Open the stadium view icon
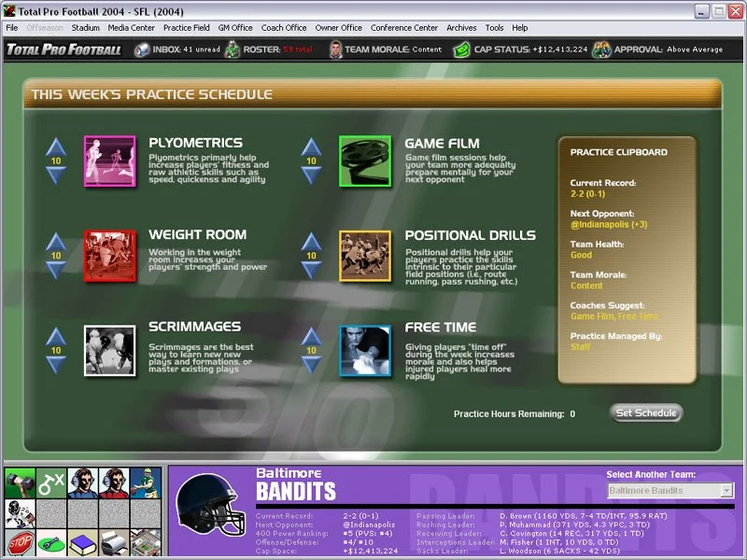747x560 pixels. tap(145, 542)
